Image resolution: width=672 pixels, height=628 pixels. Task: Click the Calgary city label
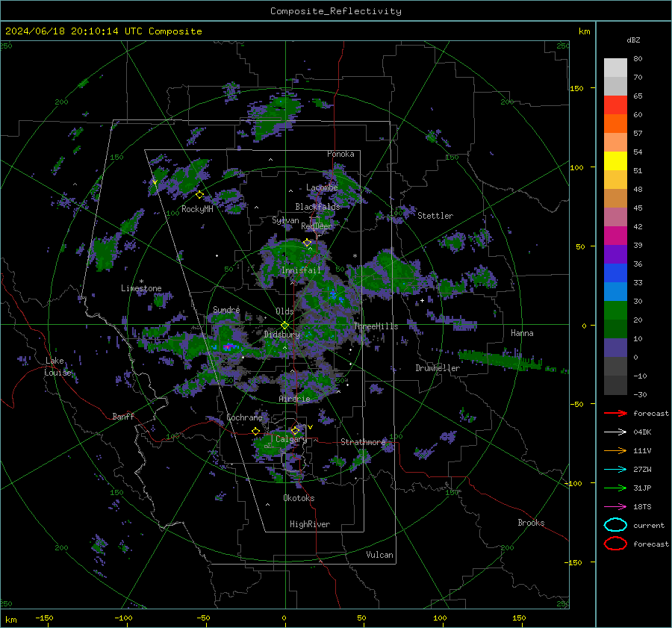click(291, 439)
